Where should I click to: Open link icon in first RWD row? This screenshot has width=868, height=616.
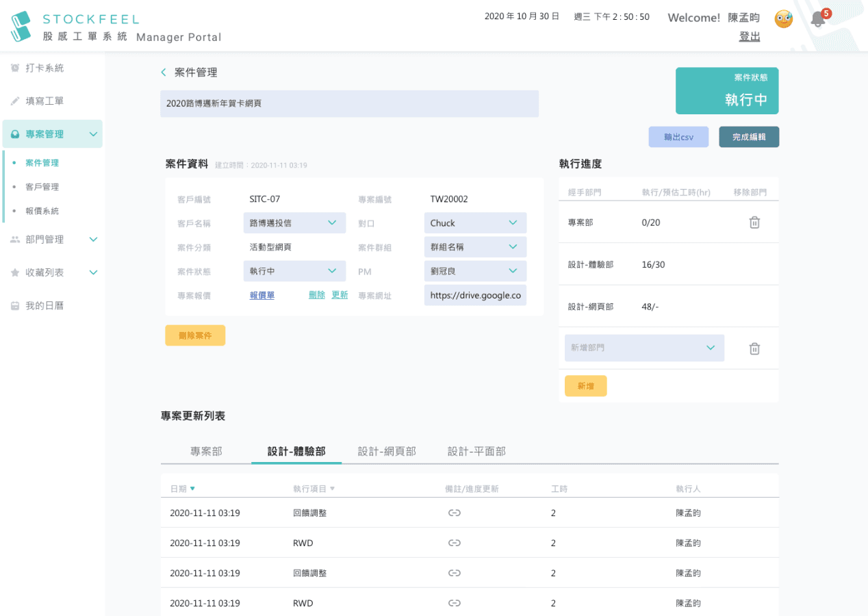(454, 543)
